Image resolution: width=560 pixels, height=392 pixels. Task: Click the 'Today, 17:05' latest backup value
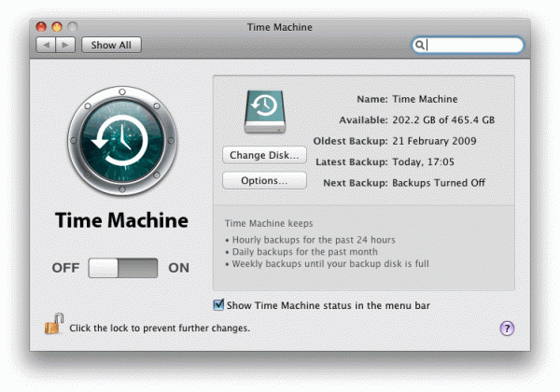click(x=423, y=161)
